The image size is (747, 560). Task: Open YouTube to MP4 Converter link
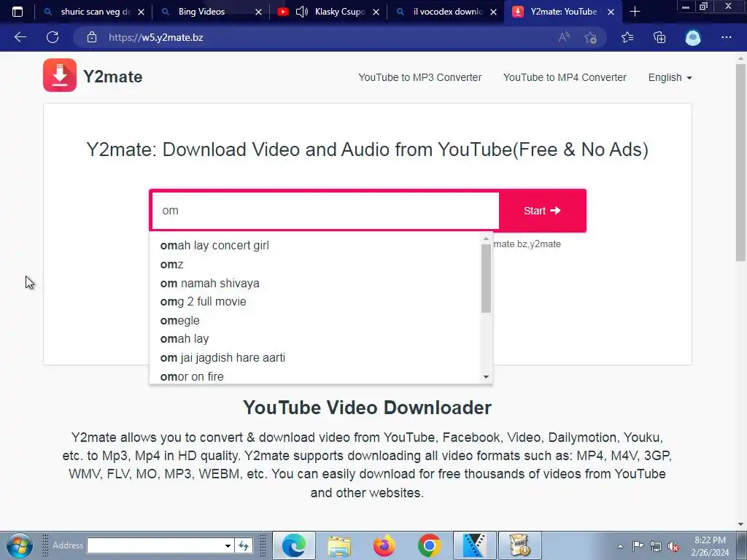click(x=565, y=77)
